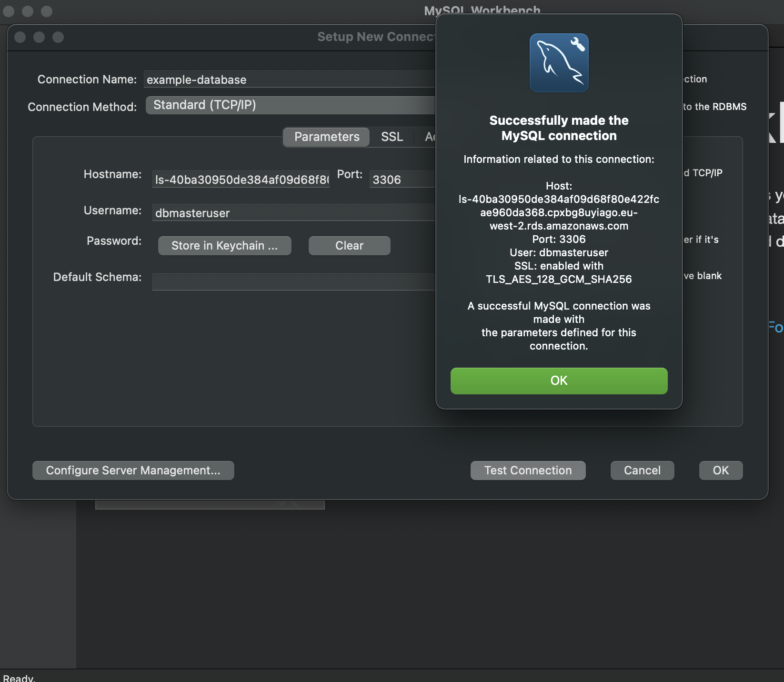This screenshot has height=682, width=784.
Task: Click the 'Information related to this connection:' text
Action: click(559, 159)
